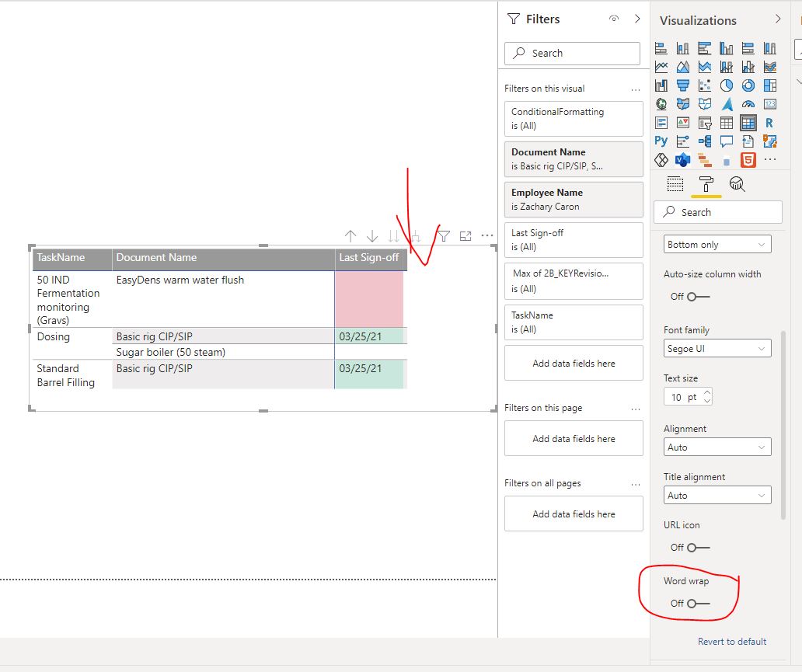Image resolution: width=802 pixels, height=672 pixels.
Task: Open the Bottom only dropdown
Action: click(717, 245)
